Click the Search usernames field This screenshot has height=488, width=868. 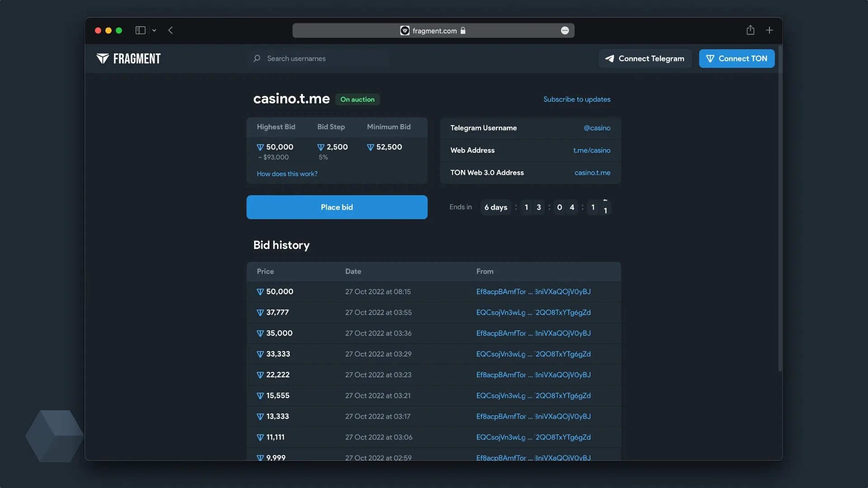coord(319,59)
